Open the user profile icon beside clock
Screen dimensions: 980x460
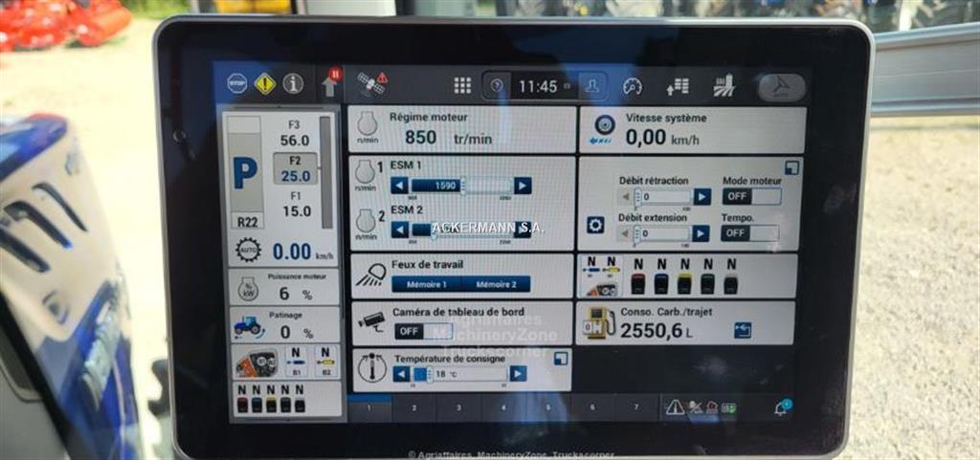592,86
